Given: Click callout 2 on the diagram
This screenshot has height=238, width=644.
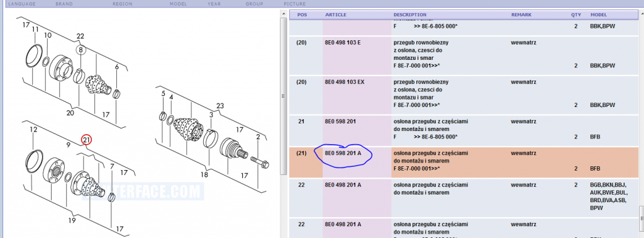Looking at the screenshot, I should [x=258, y=137].
